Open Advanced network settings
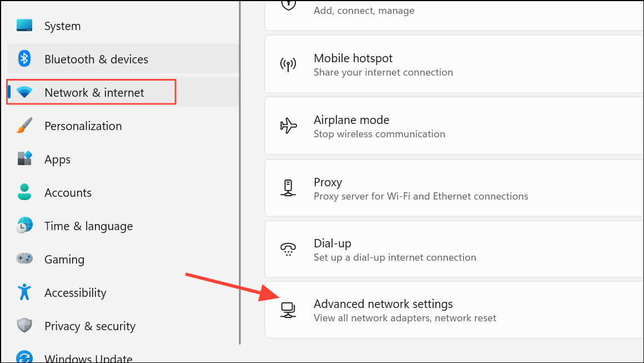 454,310
